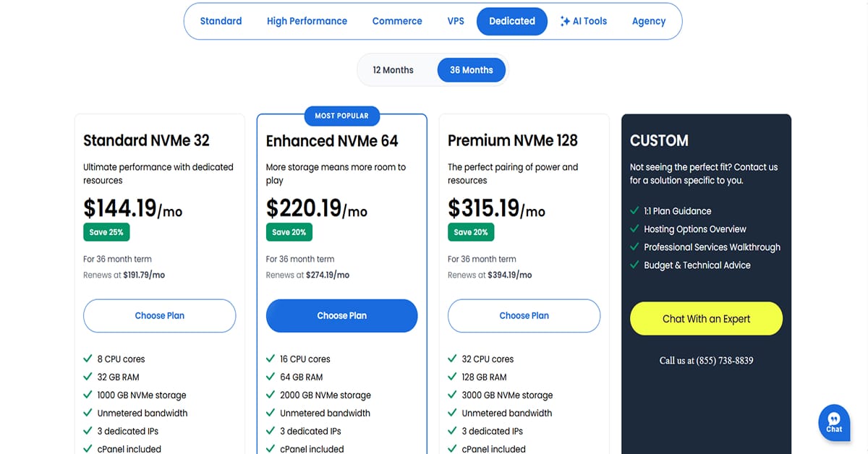Image resolution: width=868 pixels, height=454 pixels.
Task: Switch to the High Performance tab
Action: 307,21
